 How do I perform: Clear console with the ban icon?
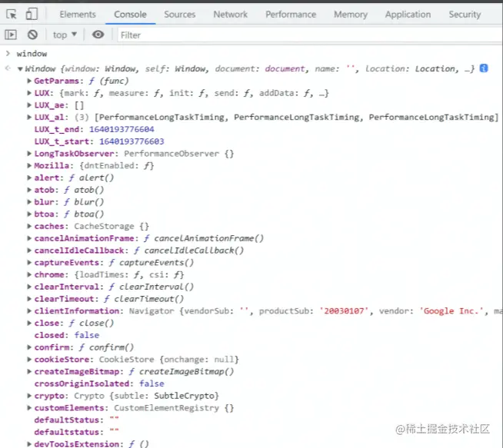pyautogui.click(x=32, y=35)
